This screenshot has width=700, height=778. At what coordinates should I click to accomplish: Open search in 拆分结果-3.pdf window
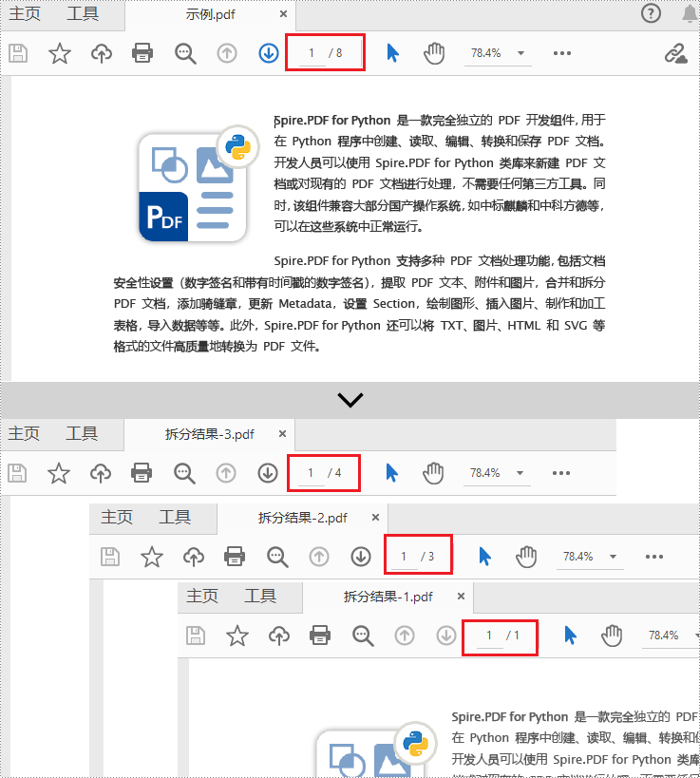coord(184,473)
